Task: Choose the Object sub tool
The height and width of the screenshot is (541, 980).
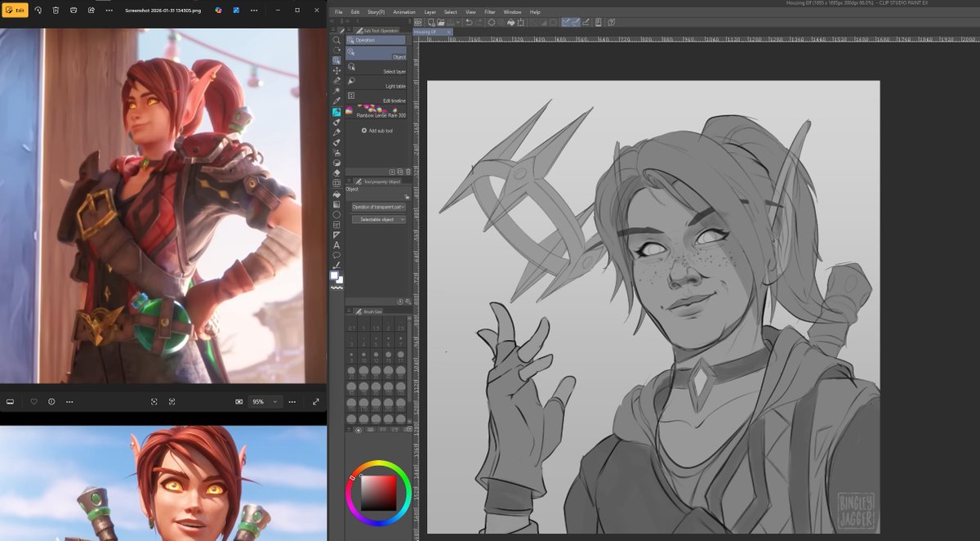Action: click(x=376, y=53)
